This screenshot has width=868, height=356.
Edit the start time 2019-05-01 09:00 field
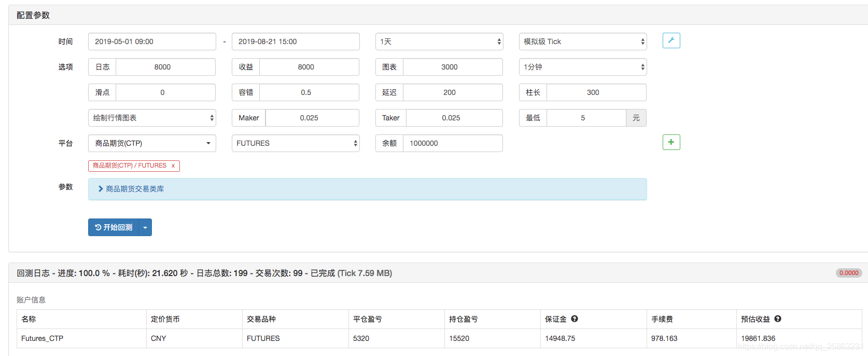pos(152,42)
